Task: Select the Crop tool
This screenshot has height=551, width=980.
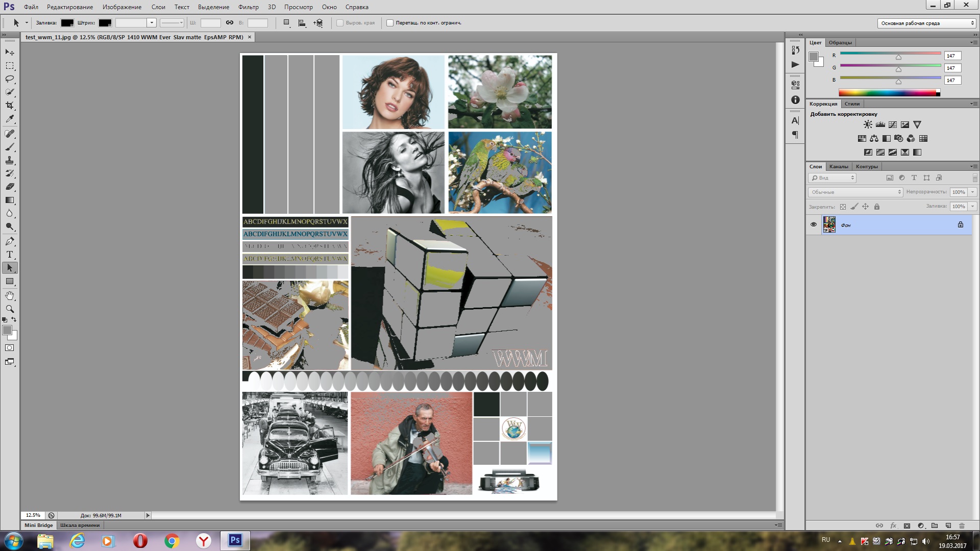Action: [10, 106]
